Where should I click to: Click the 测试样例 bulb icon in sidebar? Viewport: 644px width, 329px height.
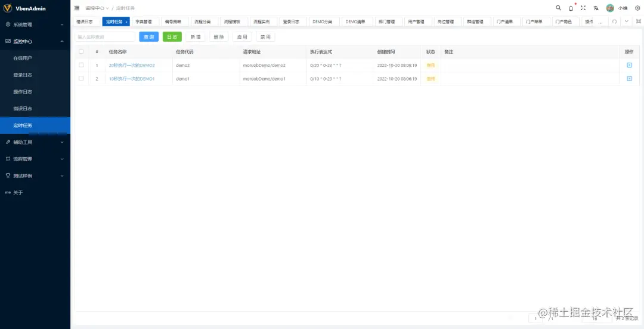(8, 176)
